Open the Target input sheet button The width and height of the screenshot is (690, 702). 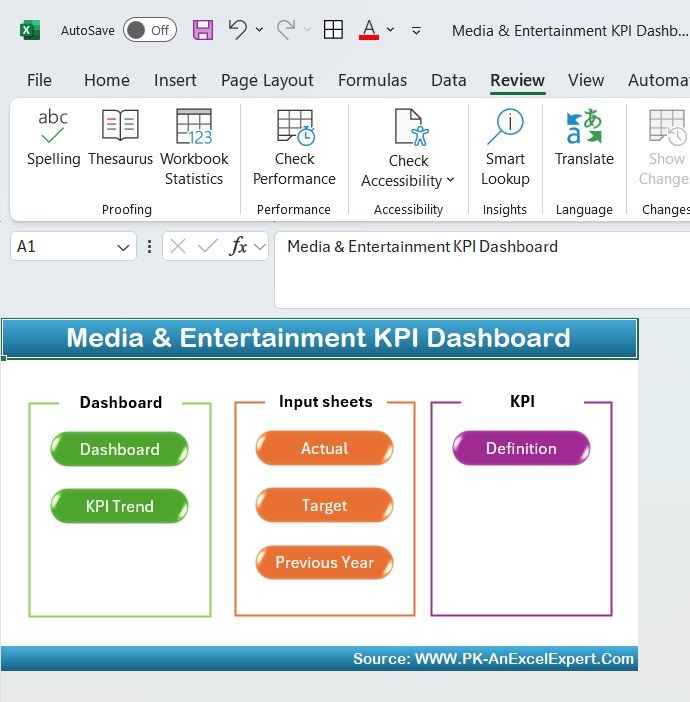[325, 505]
